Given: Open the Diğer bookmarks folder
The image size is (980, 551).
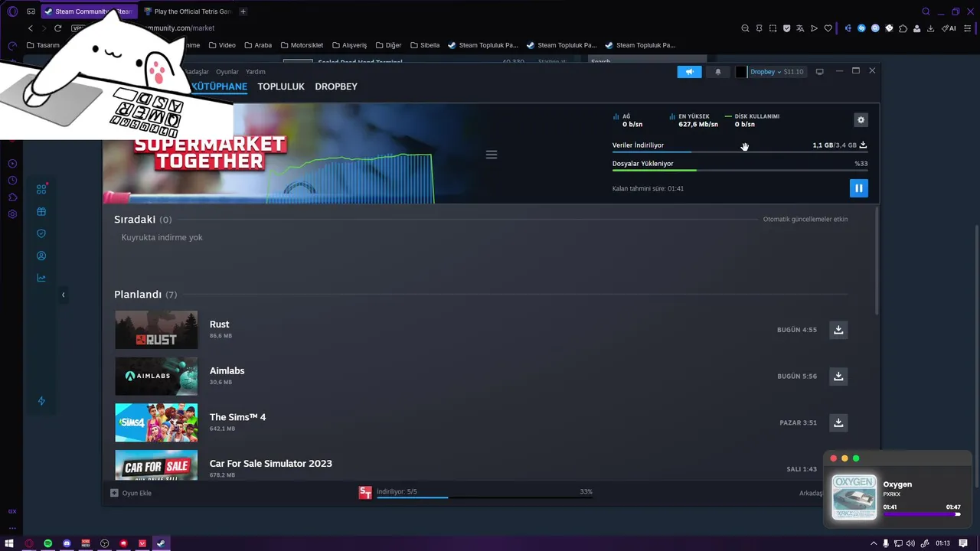Looking at the screenshot, I should (388, 45).
